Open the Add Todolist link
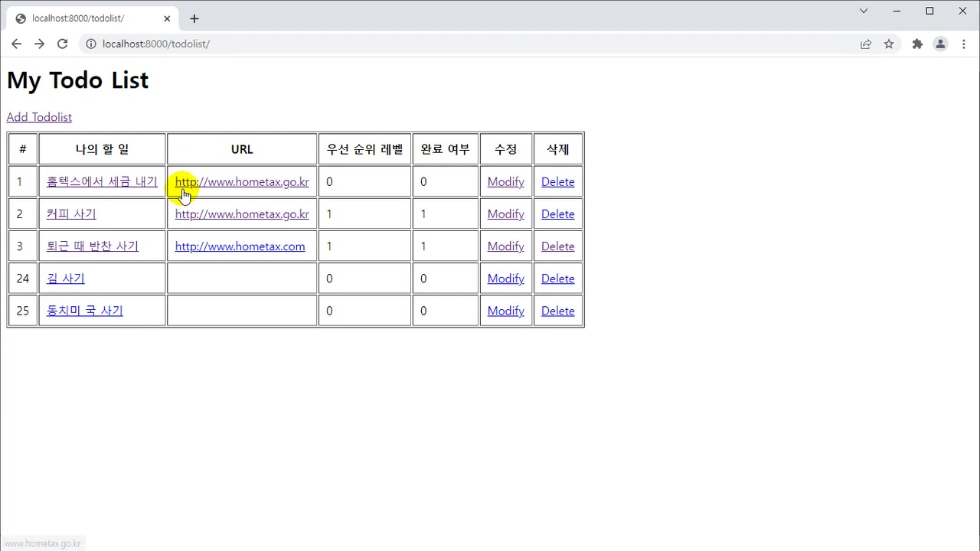Viewport: 980px width, 551px height. click(x=39, y=117)
